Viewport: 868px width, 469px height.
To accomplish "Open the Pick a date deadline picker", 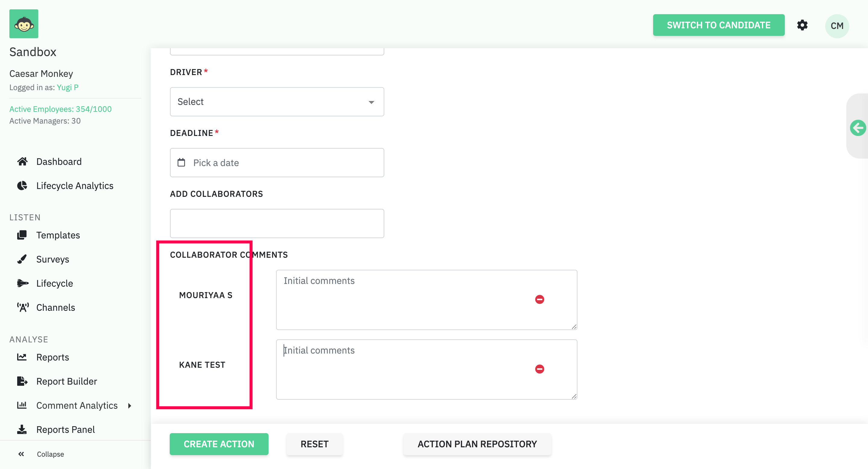I will [x=277, y=163].
